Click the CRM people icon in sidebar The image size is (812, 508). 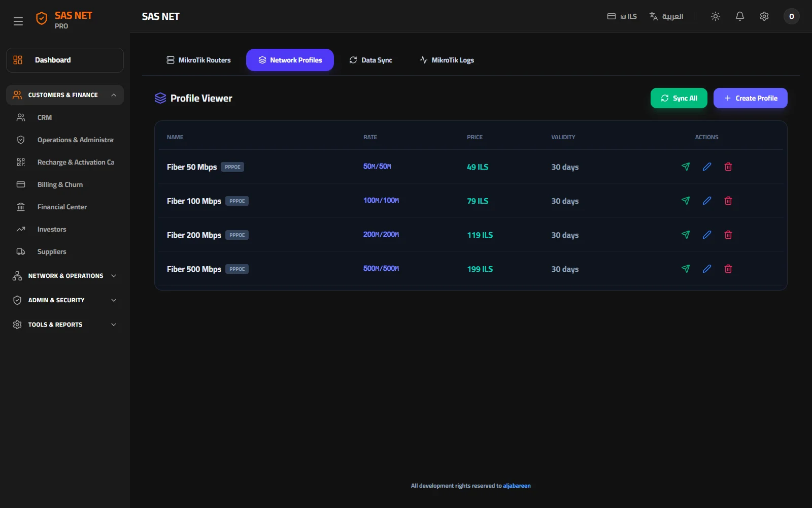tap(21, 117)
